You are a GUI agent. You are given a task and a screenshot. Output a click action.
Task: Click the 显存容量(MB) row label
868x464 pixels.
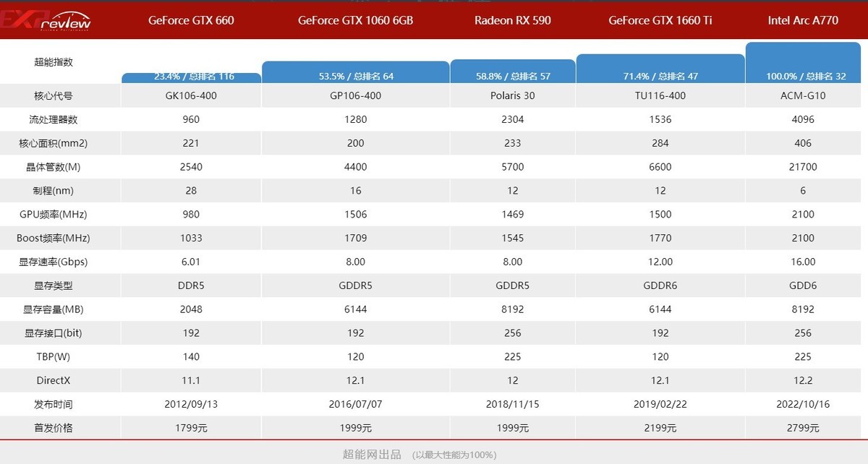click(x=54, y=309)
